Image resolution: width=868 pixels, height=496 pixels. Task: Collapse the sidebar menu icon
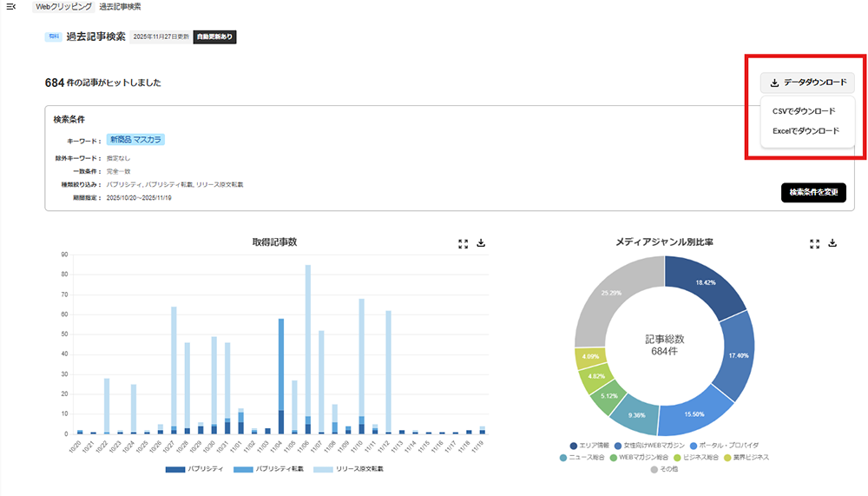tap(11, 7)
